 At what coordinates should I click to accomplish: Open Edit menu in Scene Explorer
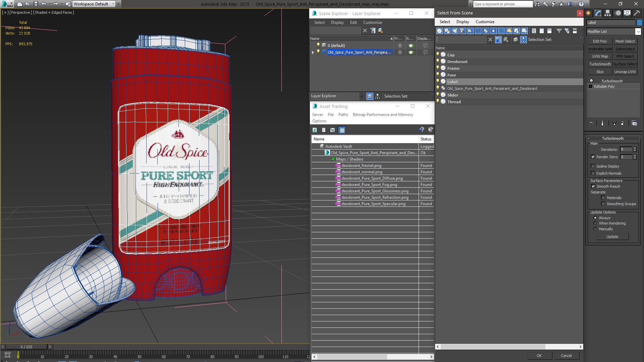point(353,22)
